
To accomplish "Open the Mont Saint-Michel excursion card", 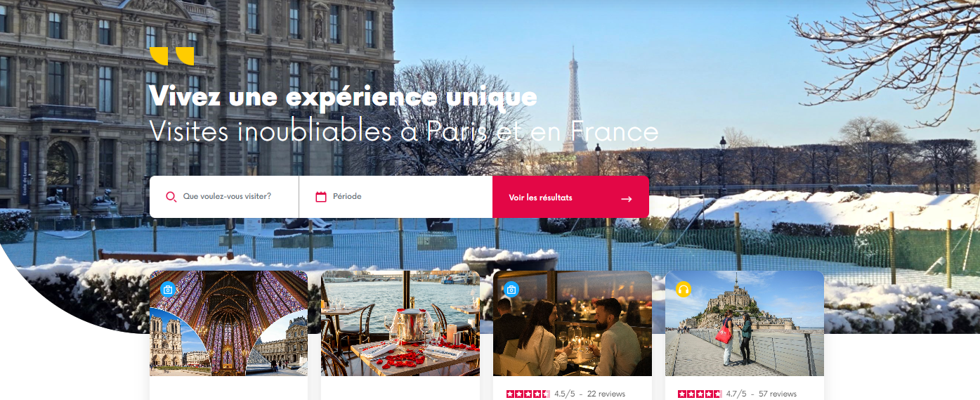I will click(745, 323).
